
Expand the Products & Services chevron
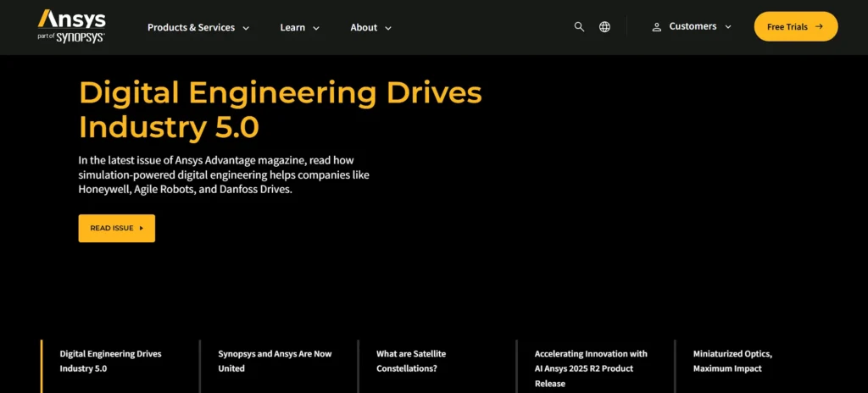pos(246,28)
